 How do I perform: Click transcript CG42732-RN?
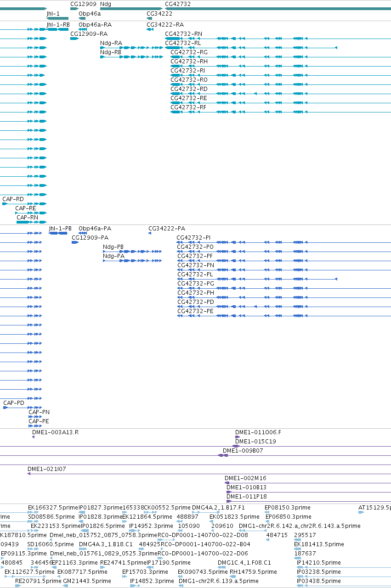pyautogui.click(x=183, y=34)
